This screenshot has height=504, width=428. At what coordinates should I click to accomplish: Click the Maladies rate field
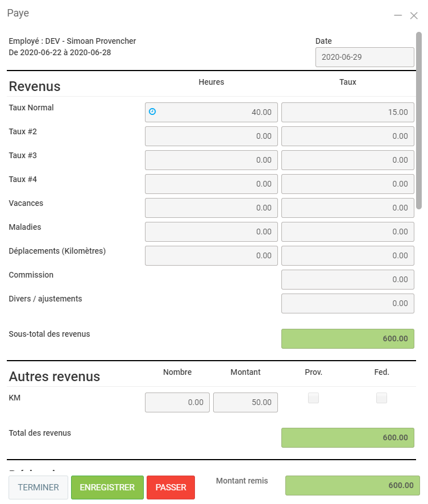347,232
